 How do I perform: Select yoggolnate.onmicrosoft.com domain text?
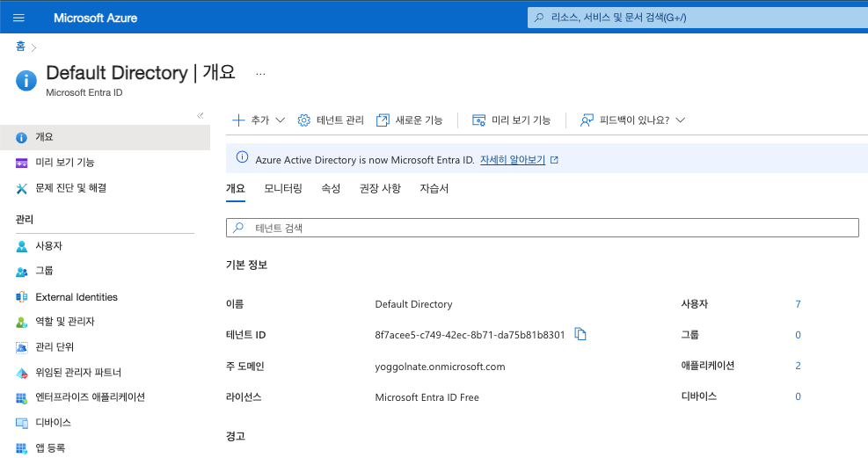pyautogui.click(x=440, y=367)
